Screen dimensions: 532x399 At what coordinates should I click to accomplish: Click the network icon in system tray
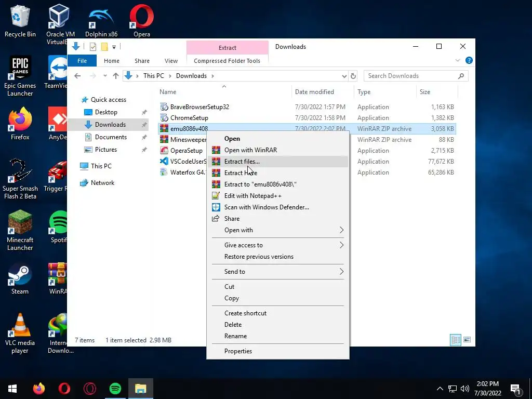pyautogui.click(x=453, y=389)
